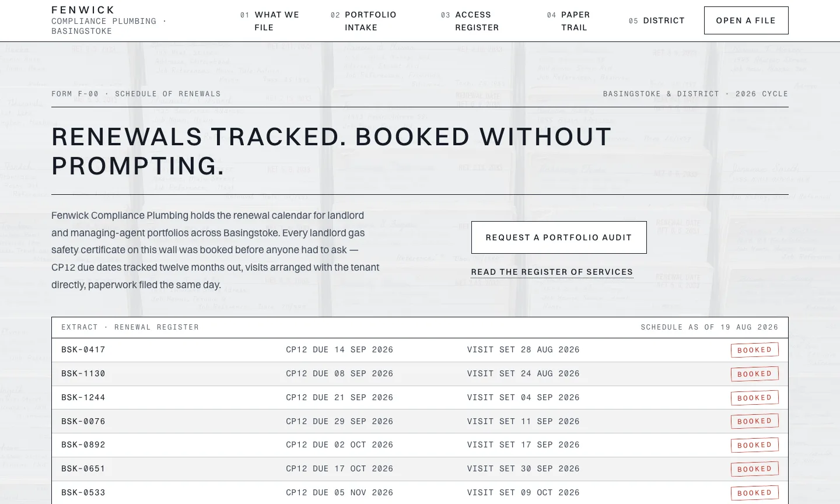Click Visit set 11 Sep 2026
The image size is (840, 504).
tap(523, 422)
